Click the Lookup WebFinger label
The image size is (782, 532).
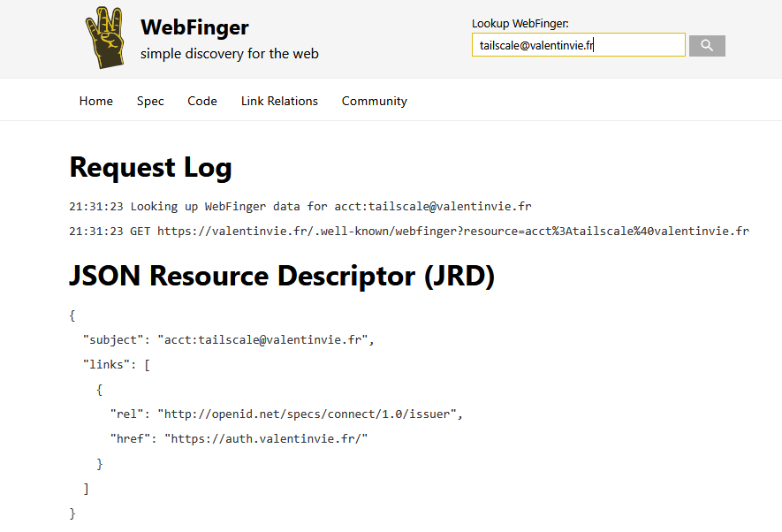pos(520,24)
